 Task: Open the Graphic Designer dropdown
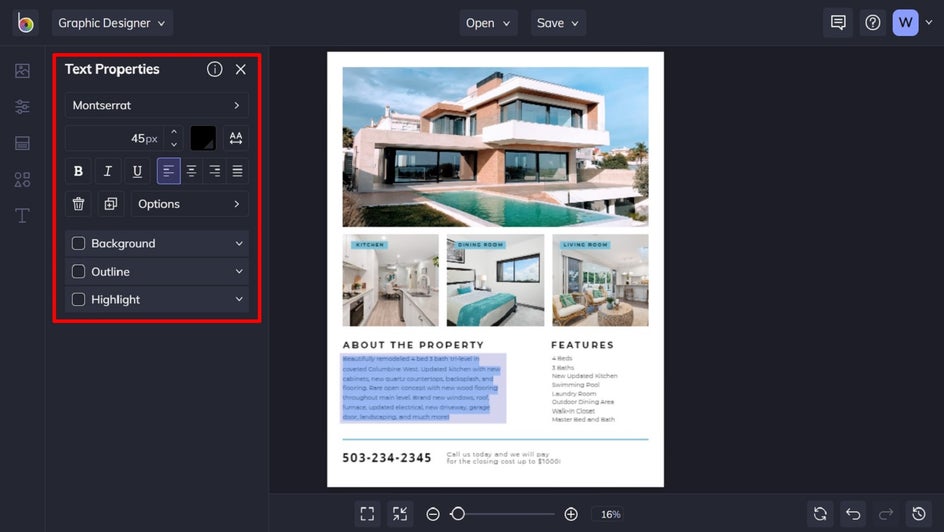pyautogui.click(x=111, y=23)
